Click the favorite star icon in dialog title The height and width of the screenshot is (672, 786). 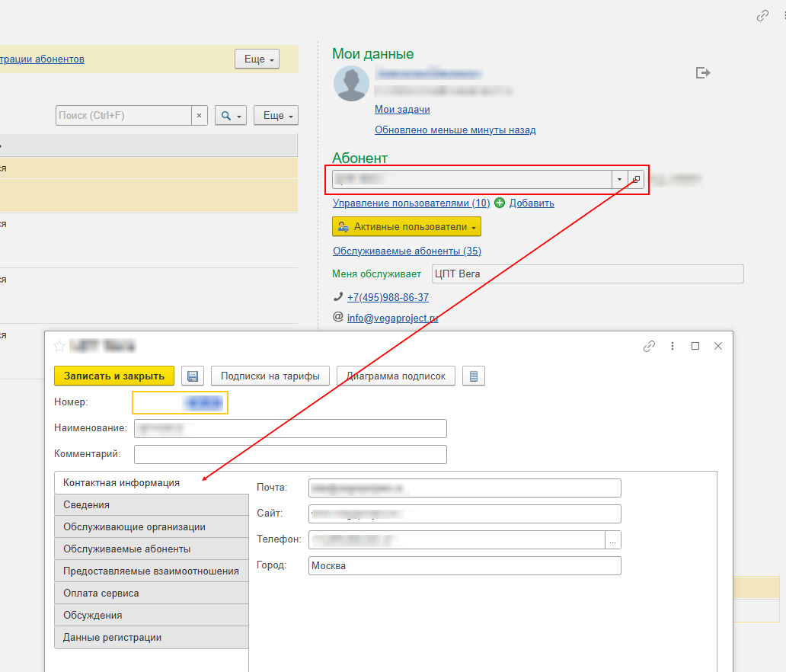coord(59,346)
